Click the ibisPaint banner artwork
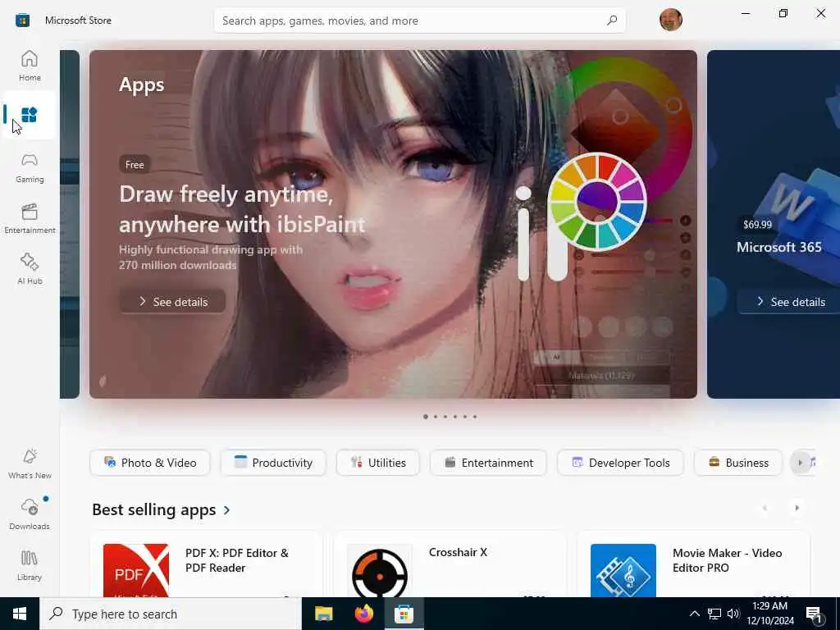840x630 pixels. (393, 224)
